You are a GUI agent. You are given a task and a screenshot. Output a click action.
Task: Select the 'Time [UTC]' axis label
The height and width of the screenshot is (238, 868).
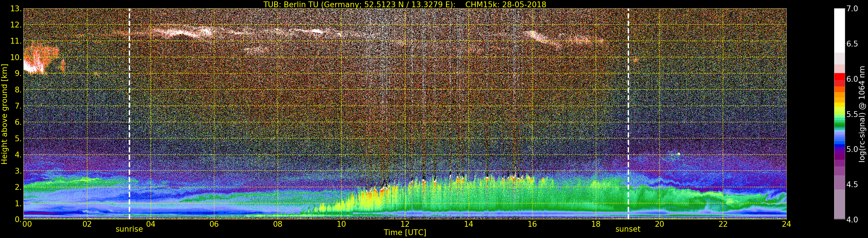click(405, 232)
